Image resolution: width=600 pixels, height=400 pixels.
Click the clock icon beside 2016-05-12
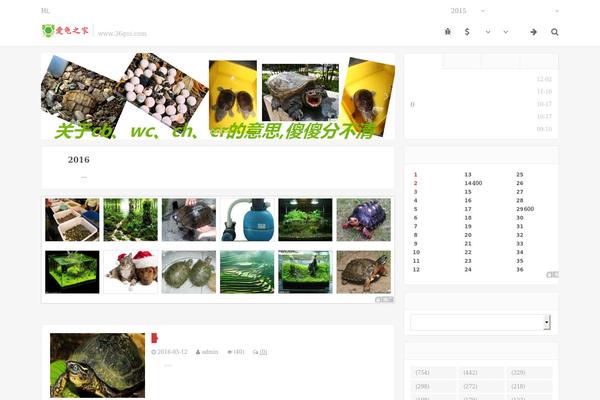tap(153, 352)
